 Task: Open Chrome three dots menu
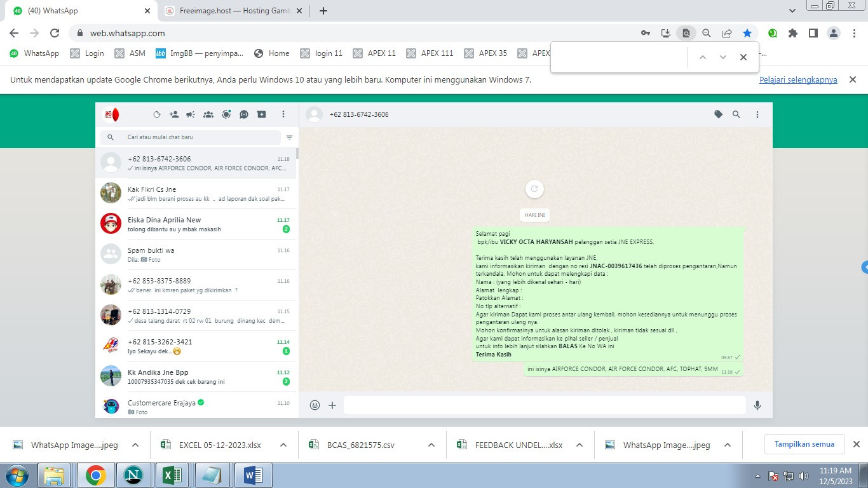tap(855, 33)
